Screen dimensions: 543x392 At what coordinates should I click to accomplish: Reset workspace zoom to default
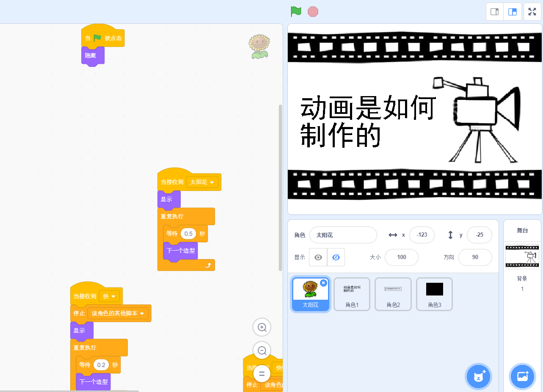(x=262, y=374)
